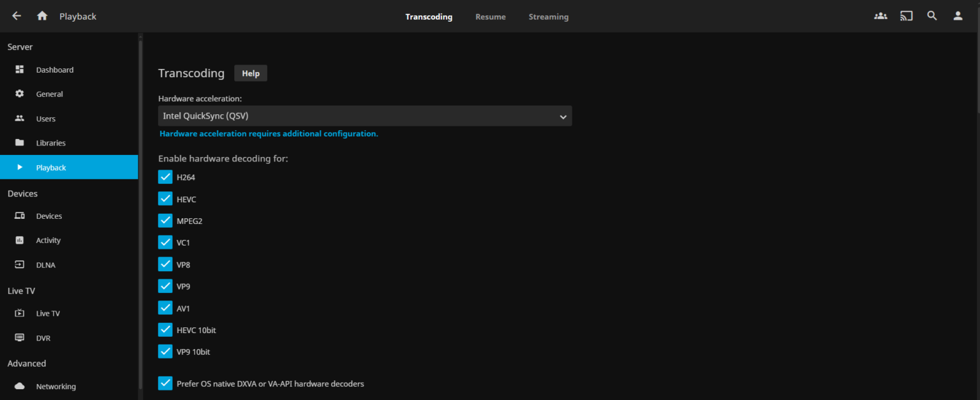Click the Users icon in the sidebar
Screen dimensions: 980x400
(x=19, y=118)
